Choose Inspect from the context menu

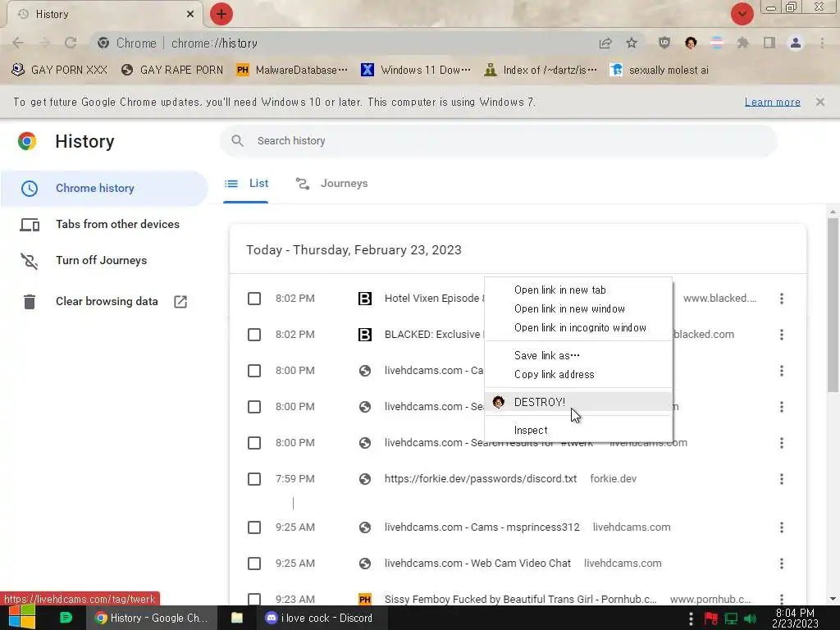578,430
